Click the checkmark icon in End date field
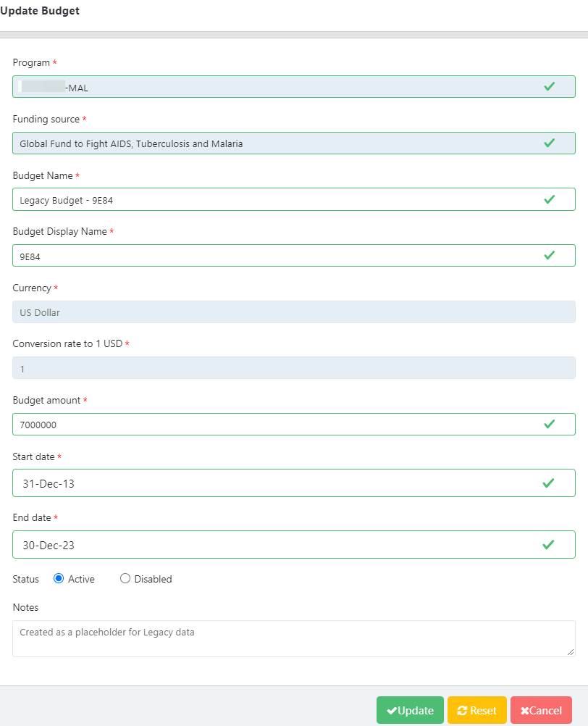The height and width of the screenshot is (726, 588). click(548, 545)
